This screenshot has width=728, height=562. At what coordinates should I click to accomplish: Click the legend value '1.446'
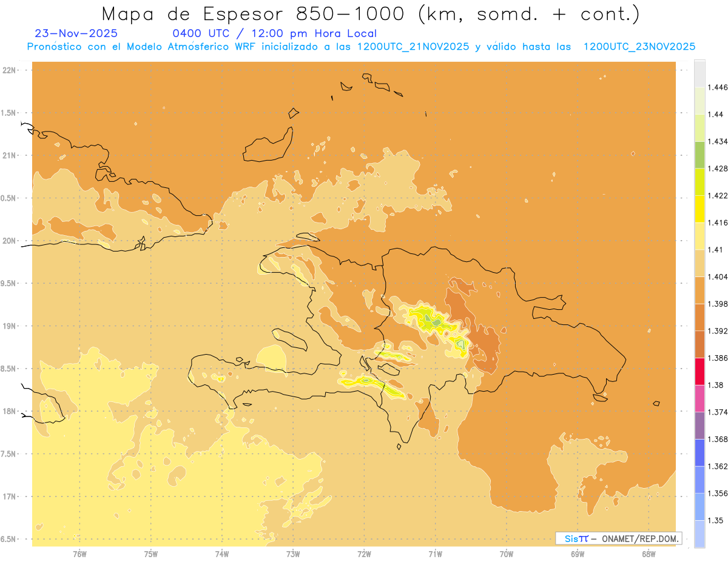[x=718, y=87]
